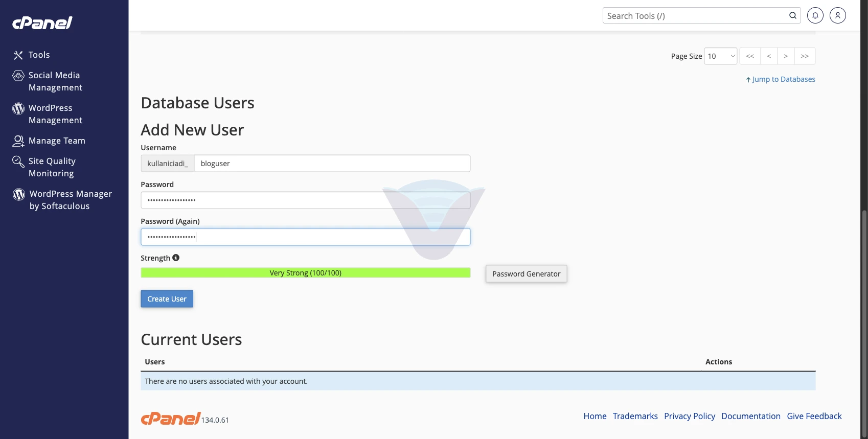The image size is (868, 439).
Task: Focus the Username input field
Action: point(332,164)
